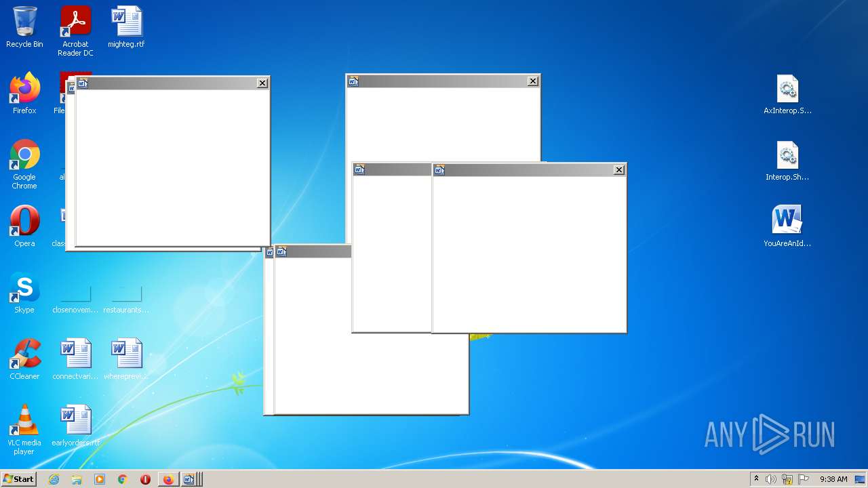Screen dimensions: 868x488
Task: Click Firefox icon in the taskbar
Action: (168, 479)
